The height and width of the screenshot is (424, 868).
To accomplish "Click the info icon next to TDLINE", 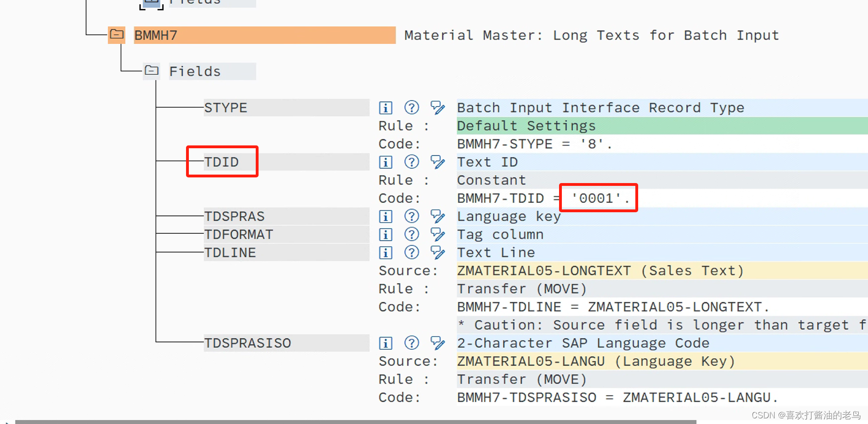I will coord(385,252).
